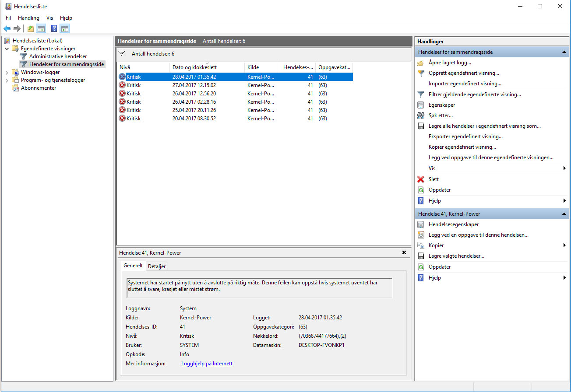571x392 pixels.
Task: Close the Hendelse 41 preview pane
Action: click(x=404, y=253)
